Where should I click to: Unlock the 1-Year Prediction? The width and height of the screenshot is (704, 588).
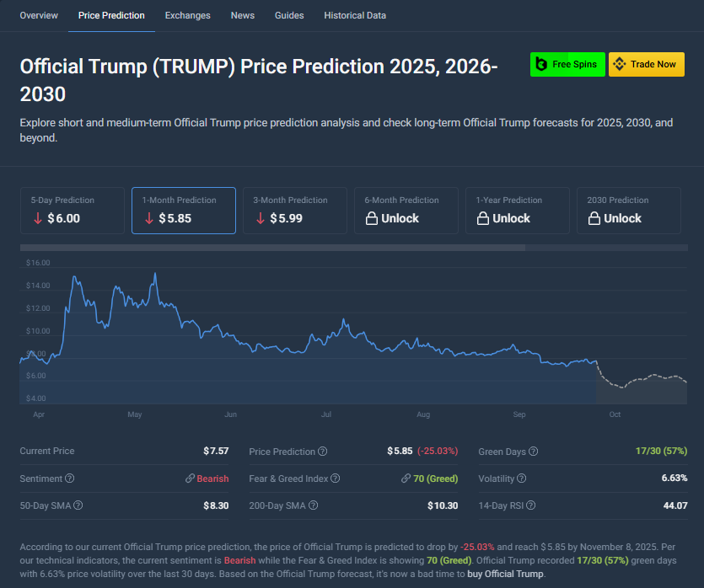(517, 211)
